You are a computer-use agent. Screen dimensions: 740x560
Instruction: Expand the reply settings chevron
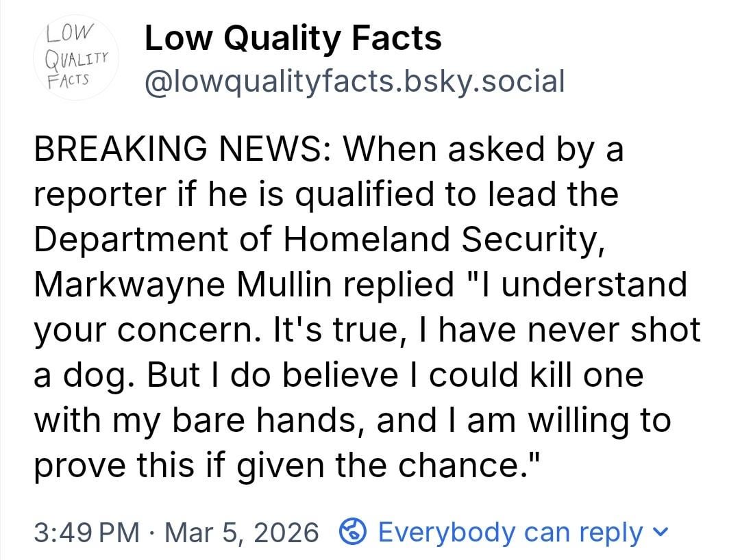[661, 532]
